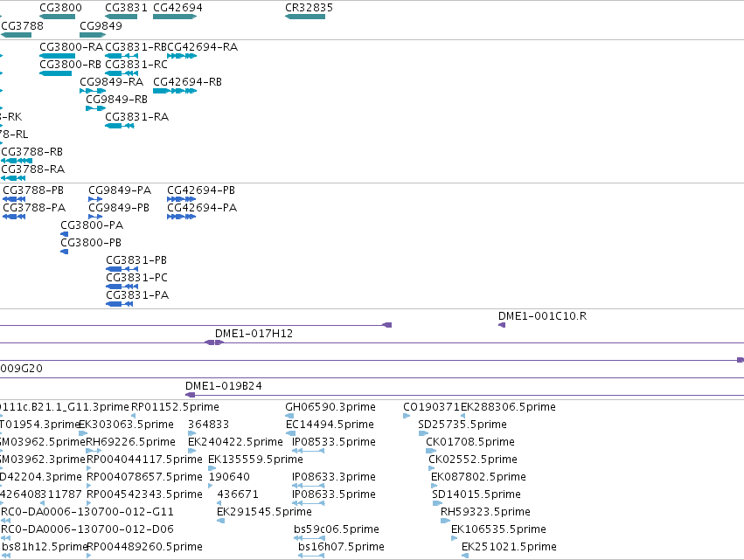Screen dimensions: 744x560
Task: Select the SD14015.5prime EST label
Action: 476,494
